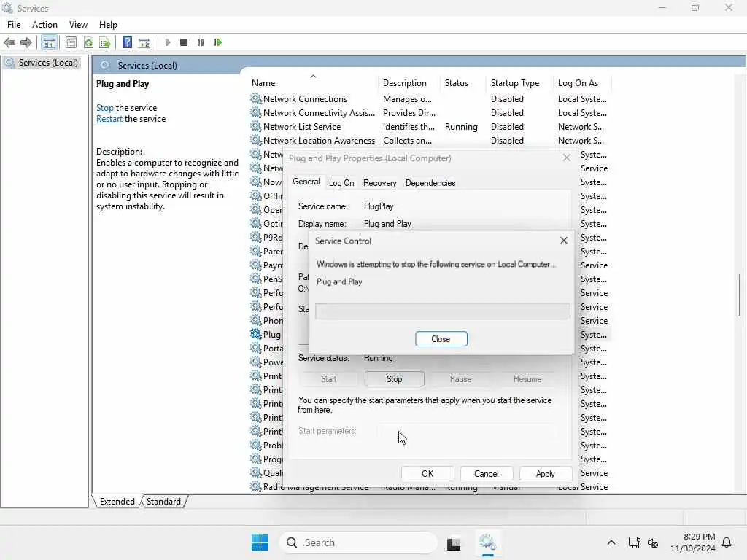Select the Network Connections service row
This screenshot has height=560, width=747.
click(429, 99)
